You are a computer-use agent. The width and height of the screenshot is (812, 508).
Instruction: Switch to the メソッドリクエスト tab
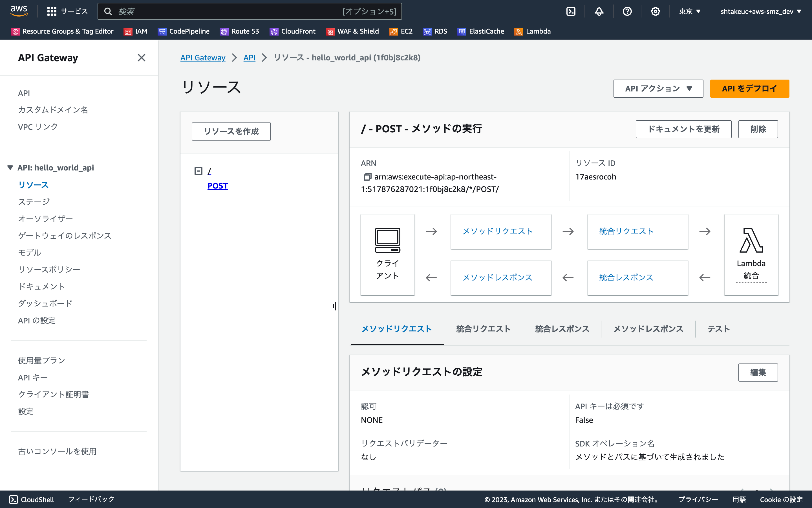pyautogui.click(x=397, y=329)
